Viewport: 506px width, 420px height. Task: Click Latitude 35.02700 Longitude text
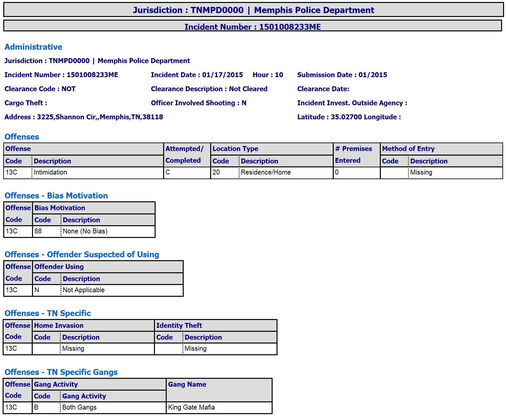pos(349,117)
